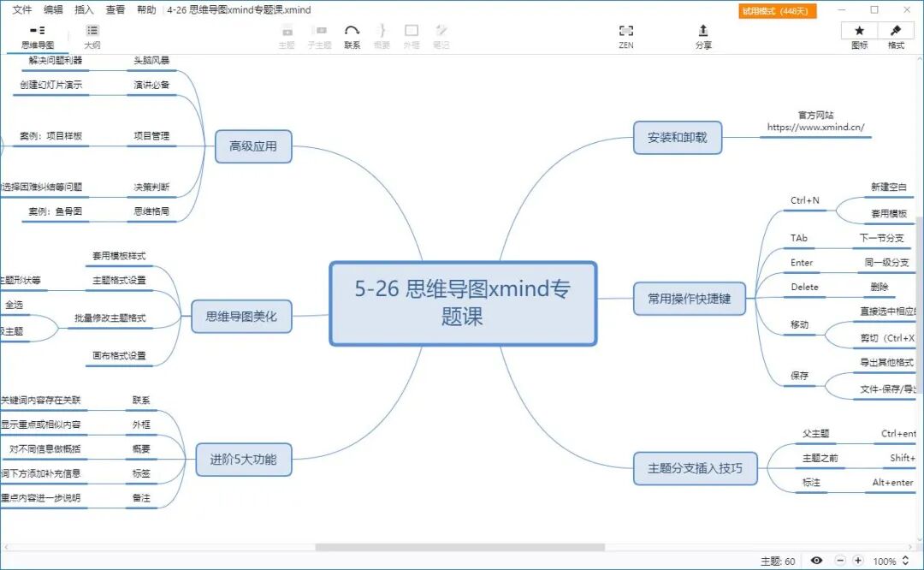
Task: Click the right scroll arrow of horizontal scrollbar
Action: point(912,547)
